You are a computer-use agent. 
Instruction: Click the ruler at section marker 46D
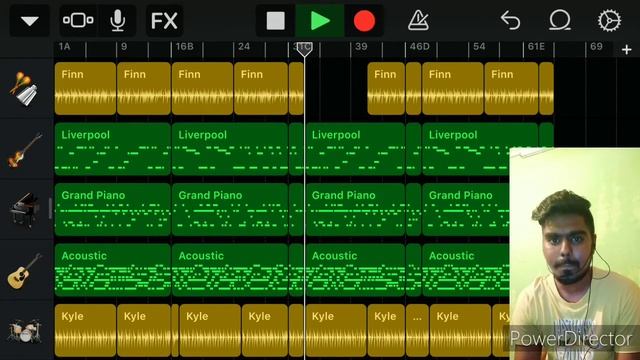[x=420, y=47]
